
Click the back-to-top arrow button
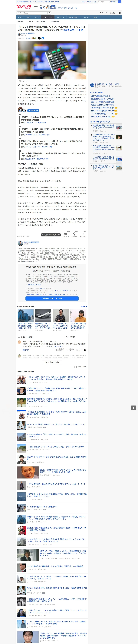tap(133, 408)
